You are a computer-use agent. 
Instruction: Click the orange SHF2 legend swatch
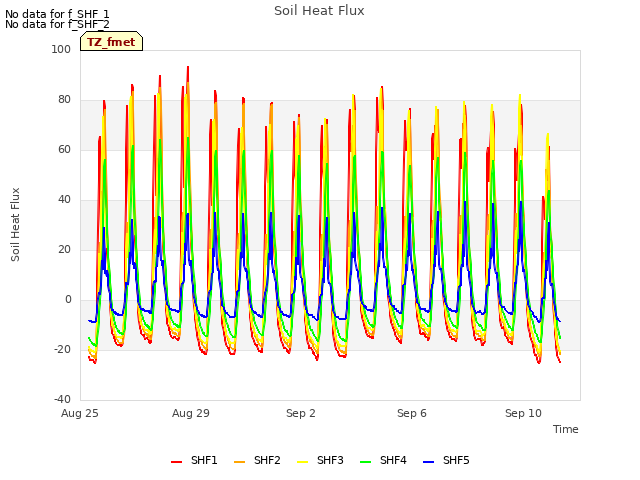(240, 462)
